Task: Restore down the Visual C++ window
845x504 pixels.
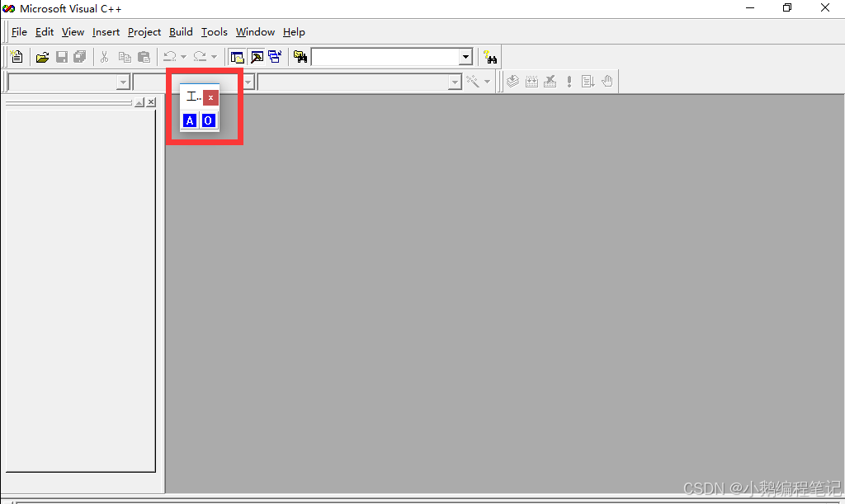Action: (787, 8)
